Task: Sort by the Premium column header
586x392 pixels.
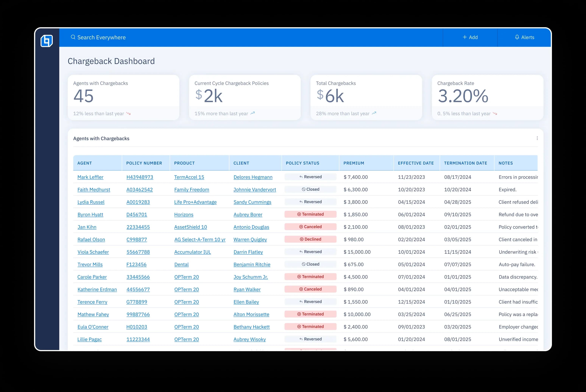Action: 354,163
